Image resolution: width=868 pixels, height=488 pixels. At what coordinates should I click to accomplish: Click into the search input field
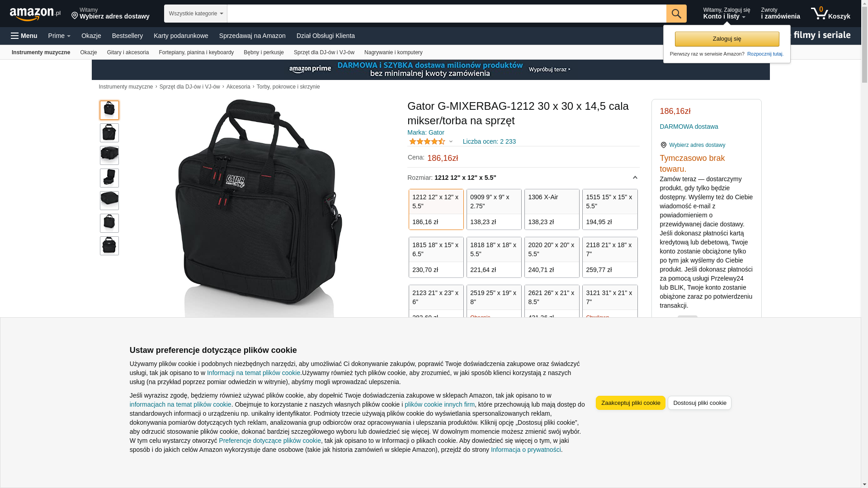coord(447,14)
